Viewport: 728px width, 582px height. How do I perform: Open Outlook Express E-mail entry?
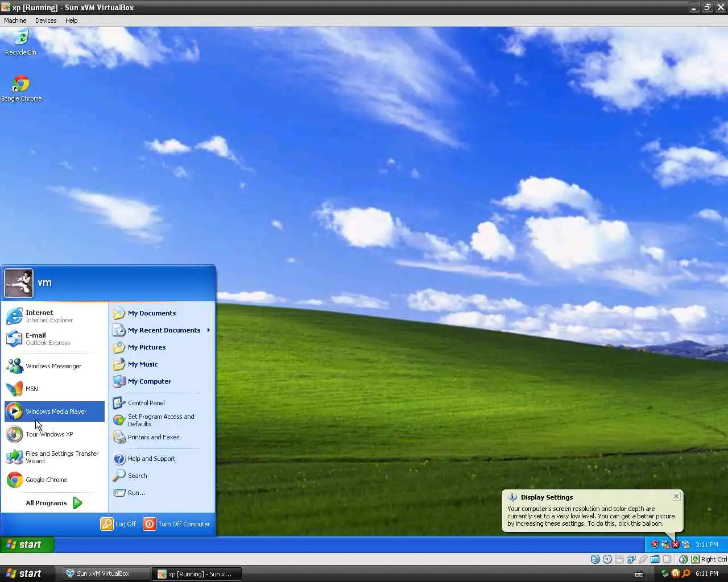(x=55, y=339)
